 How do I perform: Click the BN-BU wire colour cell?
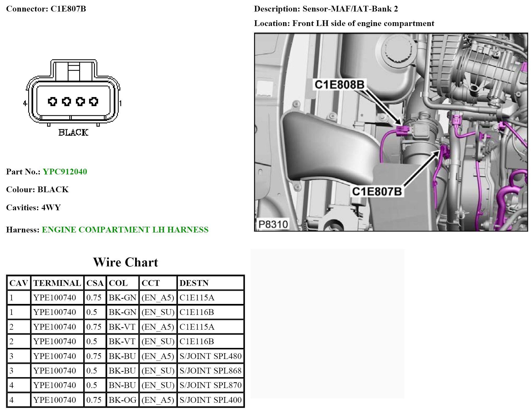pos(122,385)
